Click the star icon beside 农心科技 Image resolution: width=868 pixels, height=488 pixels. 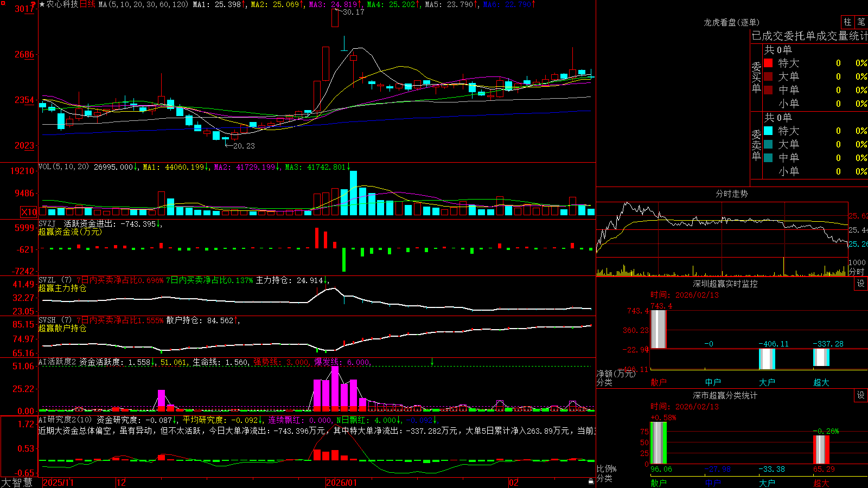42,4
